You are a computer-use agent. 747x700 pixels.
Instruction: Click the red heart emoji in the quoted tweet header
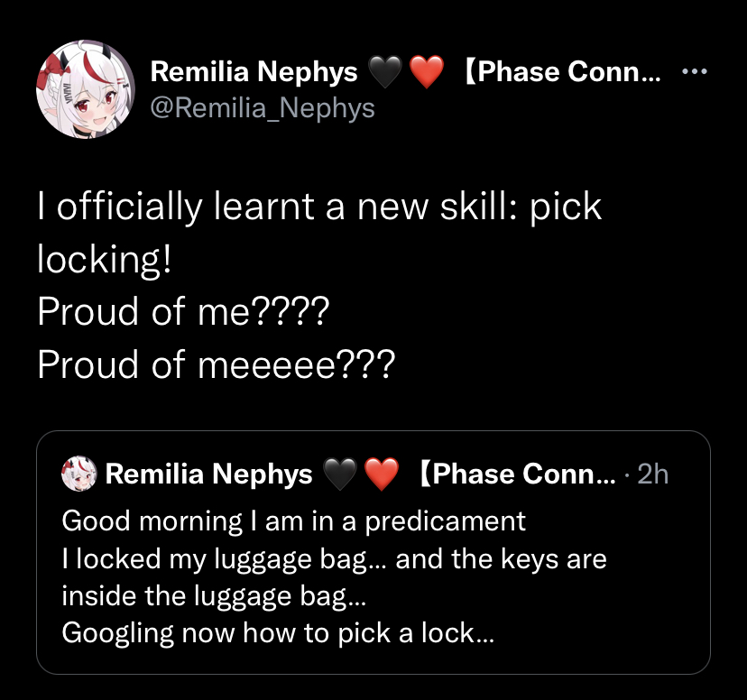(x=382, y=474)
